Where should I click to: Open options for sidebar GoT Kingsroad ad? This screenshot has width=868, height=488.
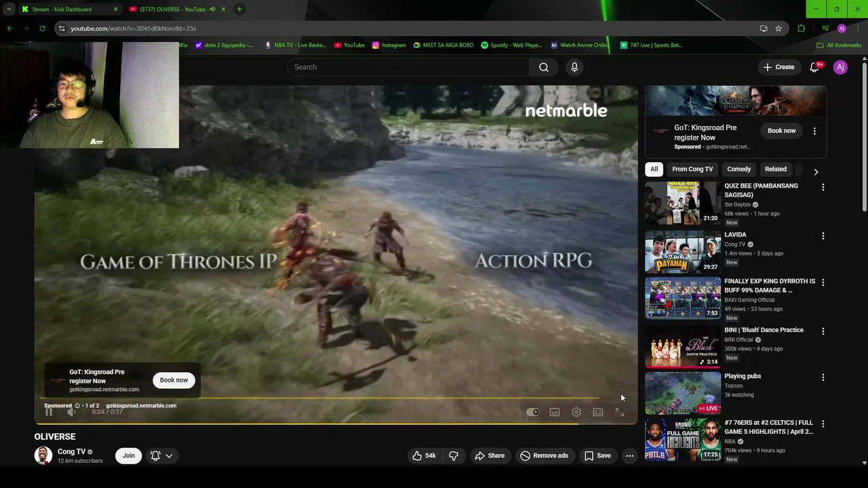click(814, 131)
